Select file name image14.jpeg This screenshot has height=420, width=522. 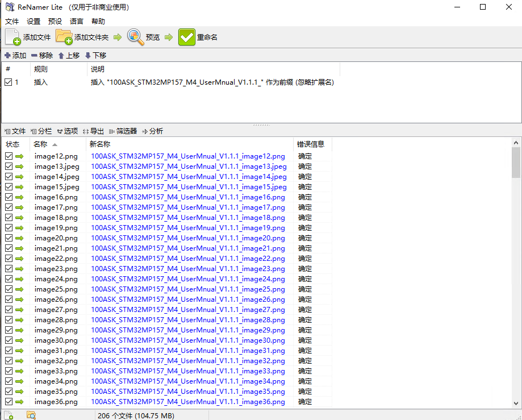tap(57, 177)
